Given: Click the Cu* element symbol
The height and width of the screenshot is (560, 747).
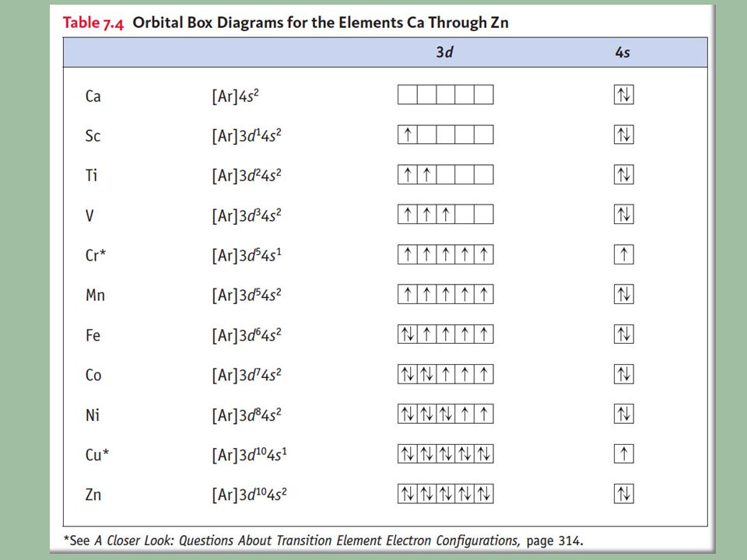Looking at the screenshot, I should (97, 455).
